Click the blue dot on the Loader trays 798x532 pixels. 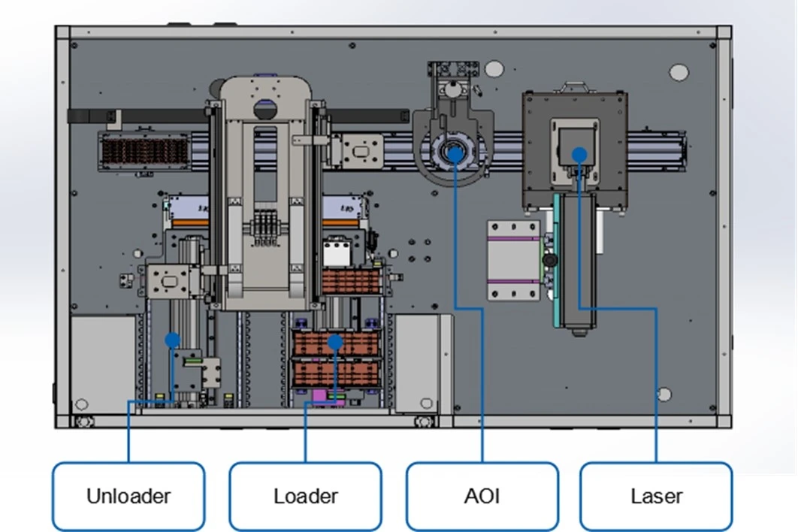pyautogui.click(x=335, y=342)
